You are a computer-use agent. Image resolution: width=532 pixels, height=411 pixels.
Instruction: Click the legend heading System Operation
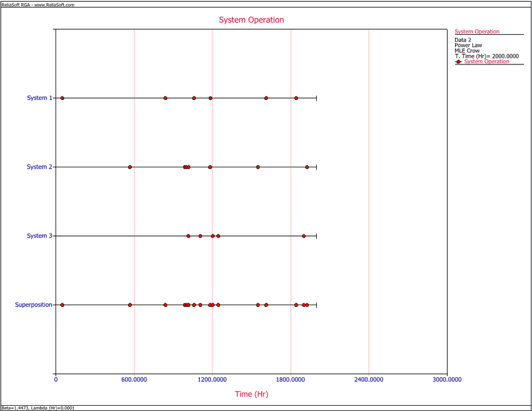click(477, 31)
